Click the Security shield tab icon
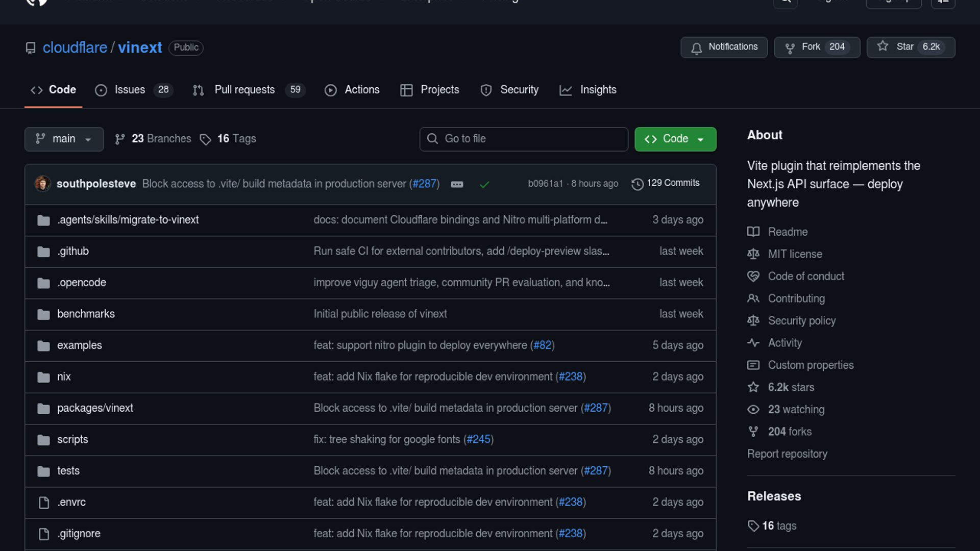Image resolution: width=980 pixels, height=551 pixels. point(486,90)
